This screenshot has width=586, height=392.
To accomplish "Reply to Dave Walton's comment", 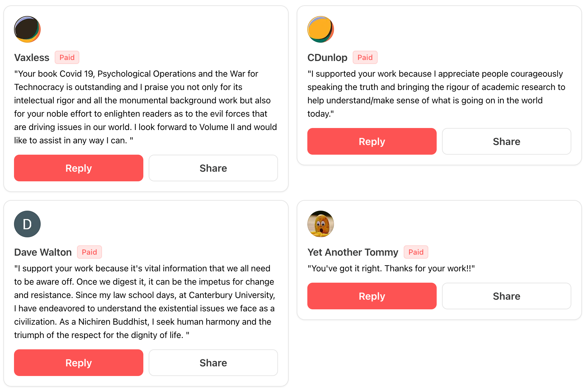I will [x=79, y=363].
